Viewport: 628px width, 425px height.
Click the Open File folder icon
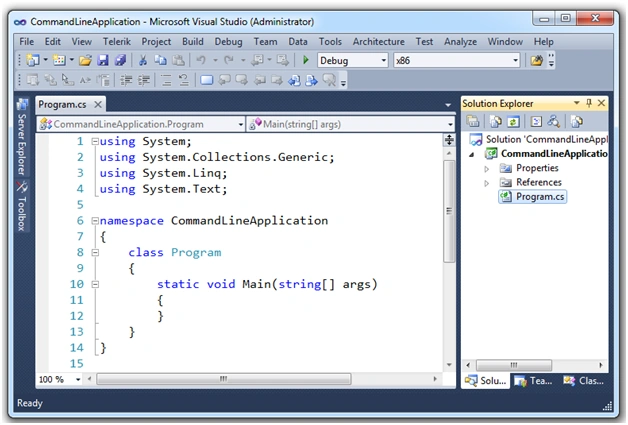pos(85,60)
